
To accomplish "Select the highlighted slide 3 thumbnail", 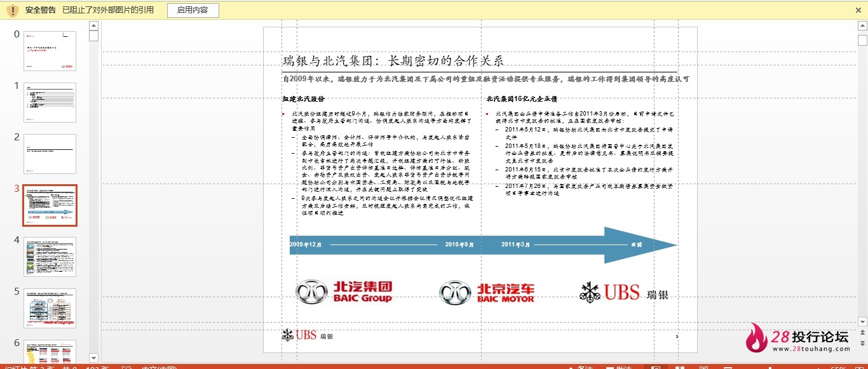I will point(50,205).
